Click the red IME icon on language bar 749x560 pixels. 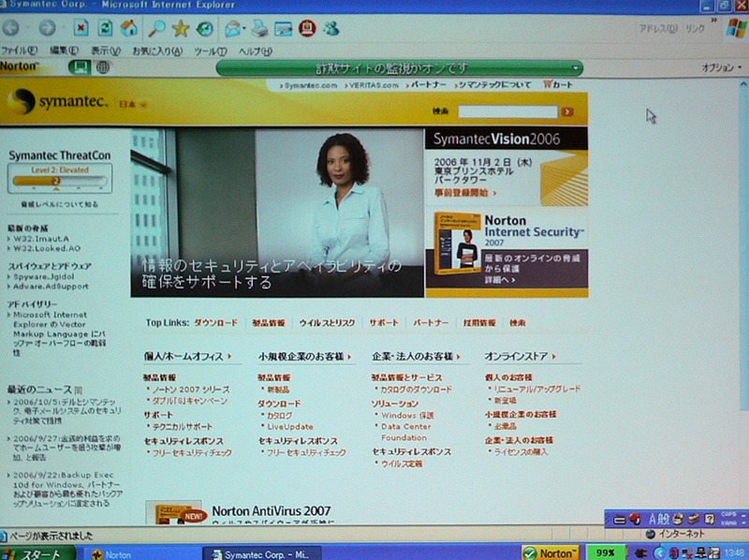[x=635, y=519]
